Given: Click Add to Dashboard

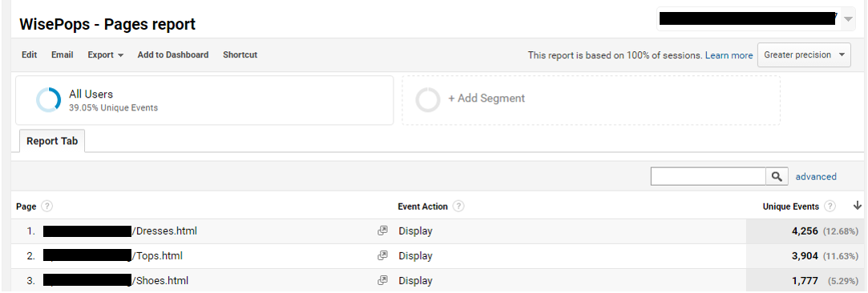Looking at the screenshot, I should (x=173, y=54).
